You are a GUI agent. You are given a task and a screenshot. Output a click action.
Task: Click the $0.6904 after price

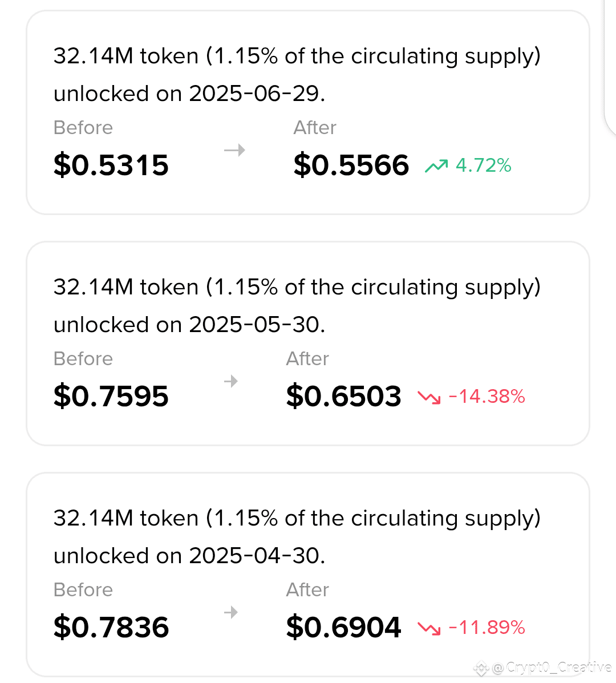click(x=343, y=628)
